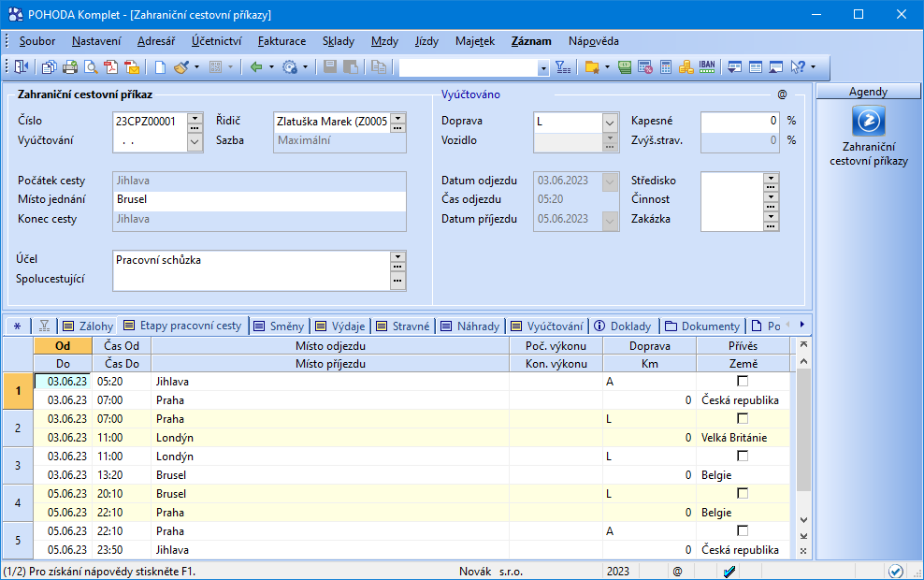
Task: Click the funnel filter icon in toolbar
Action: click(563, 66)
